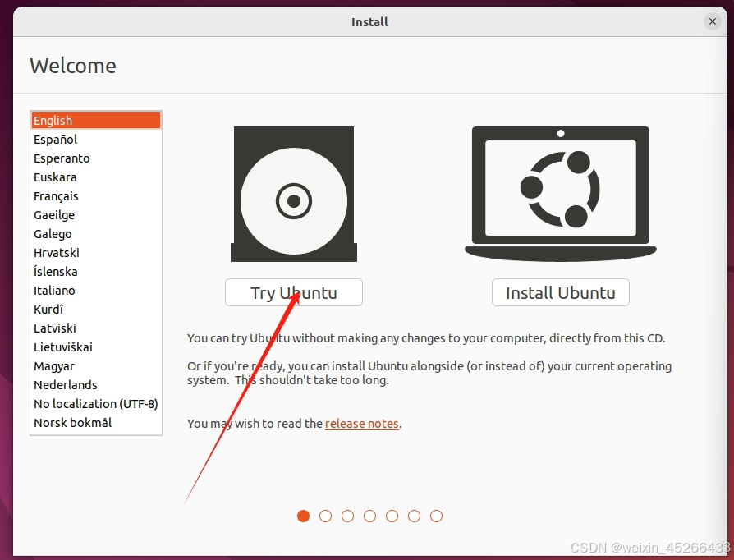Click the CD disc icon
Screen dimensions: 734x560
coord(294,194)
